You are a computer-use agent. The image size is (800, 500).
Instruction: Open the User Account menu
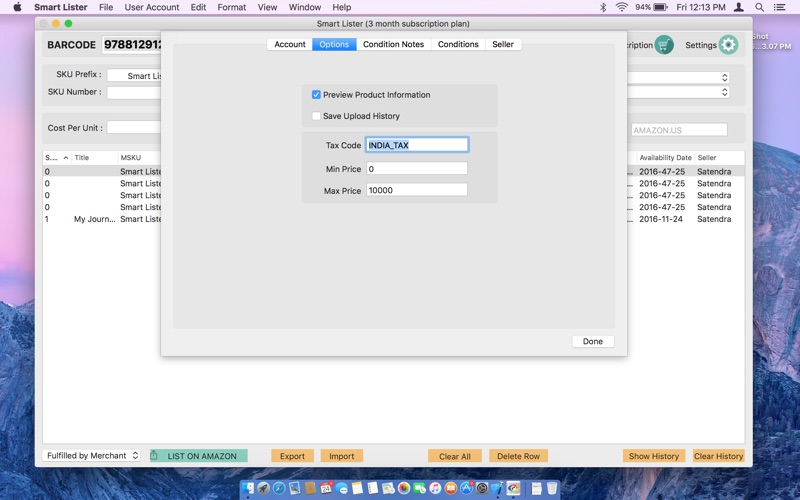152,7
